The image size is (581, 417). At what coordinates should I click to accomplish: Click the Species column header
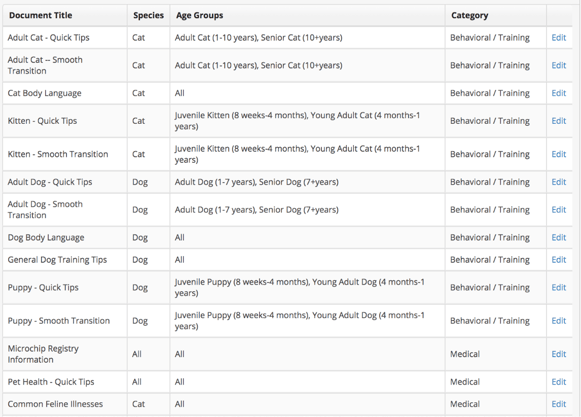(148, 16)
